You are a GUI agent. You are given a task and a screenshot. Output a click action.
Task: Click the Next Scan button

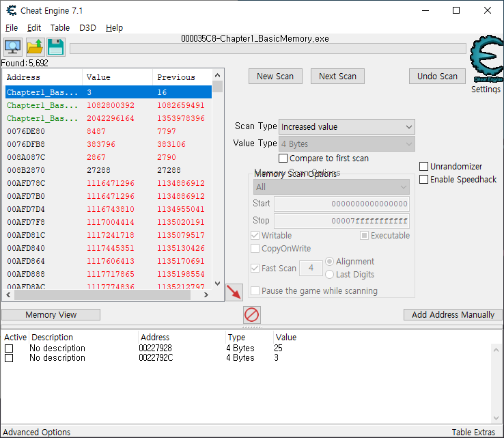337,77
